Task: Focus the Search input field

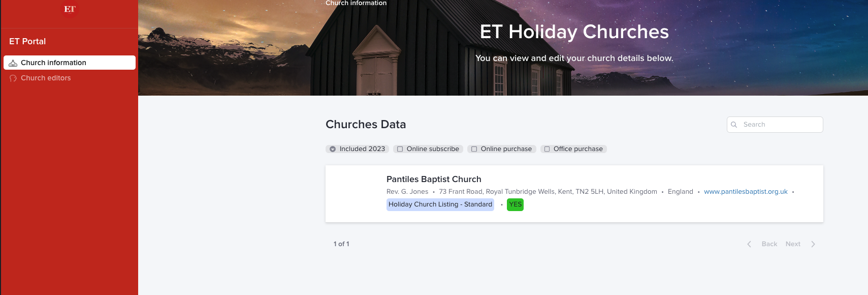Action: pos(780,125)
